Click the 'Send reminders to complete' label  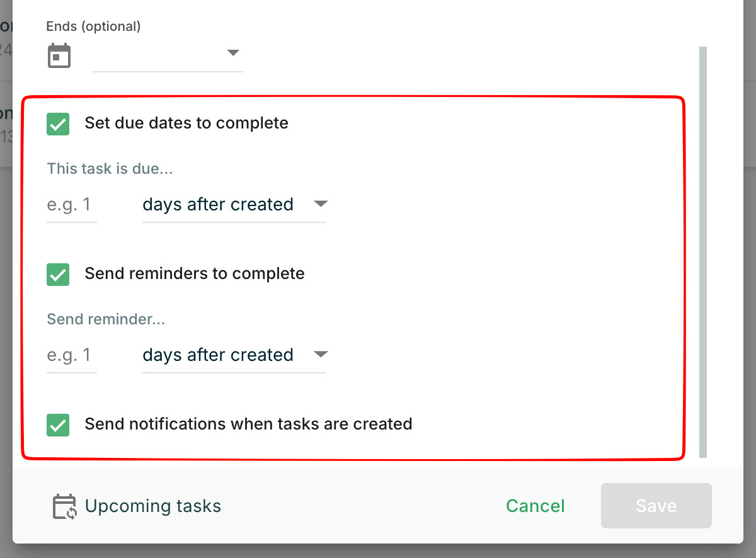195,274
